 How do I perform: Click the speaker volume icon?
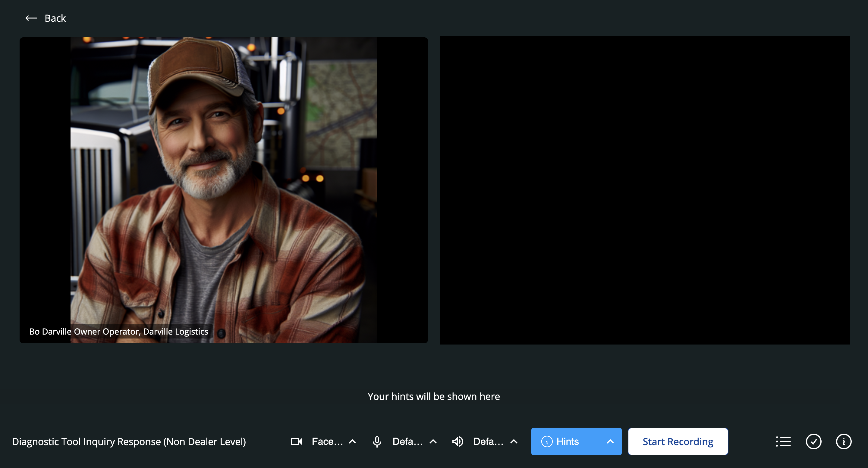[458, 441]
